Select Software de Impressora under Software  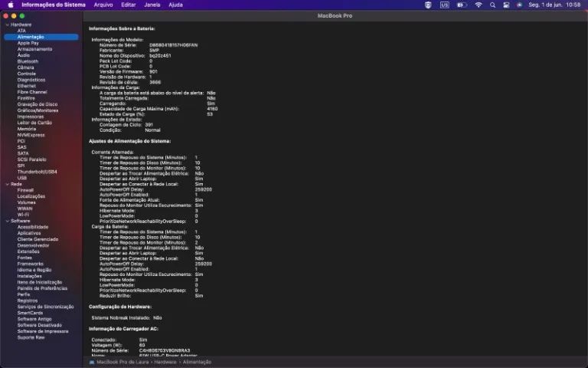(x=43, y=331)
